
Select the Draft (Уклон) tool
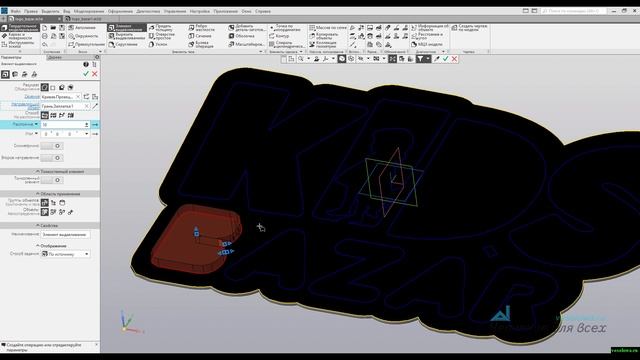click(158, 44)
